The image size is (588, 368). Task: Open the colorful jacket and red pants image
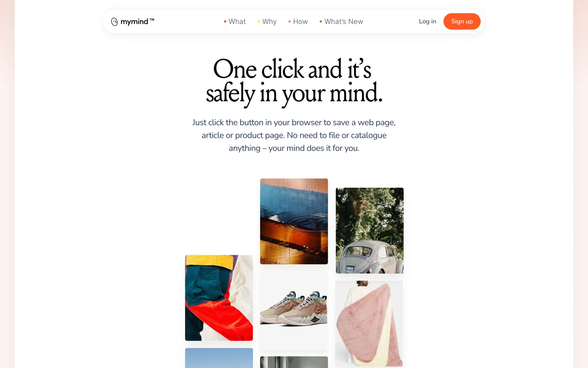click(219, 298)
